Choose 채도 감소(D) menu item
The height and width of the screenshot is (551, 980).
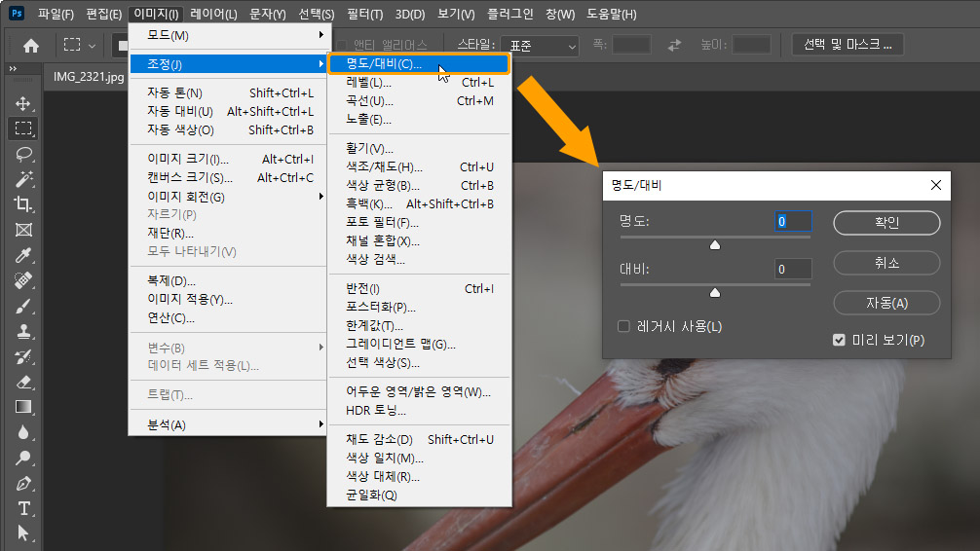tap(420, 439)
